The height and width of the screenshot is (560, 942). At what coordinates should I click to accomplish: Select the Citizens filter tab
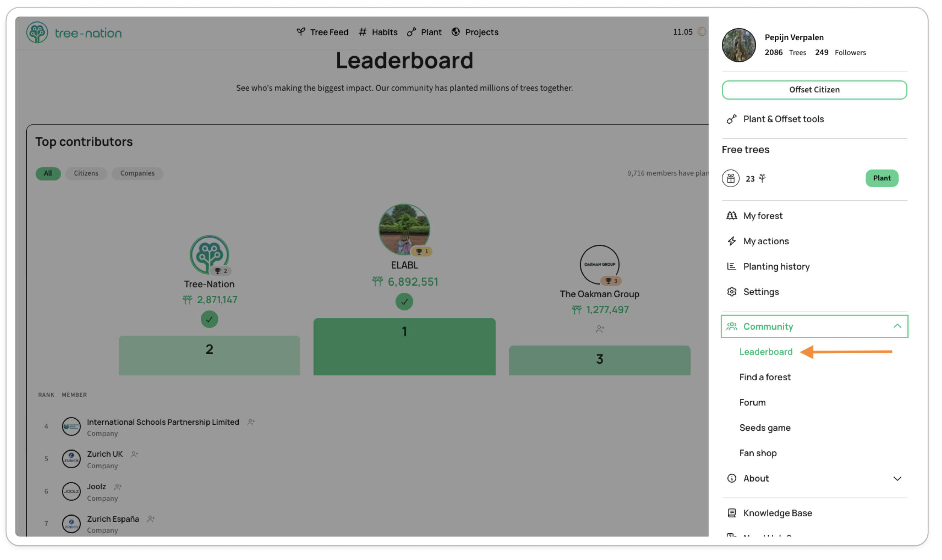[86, 174]
